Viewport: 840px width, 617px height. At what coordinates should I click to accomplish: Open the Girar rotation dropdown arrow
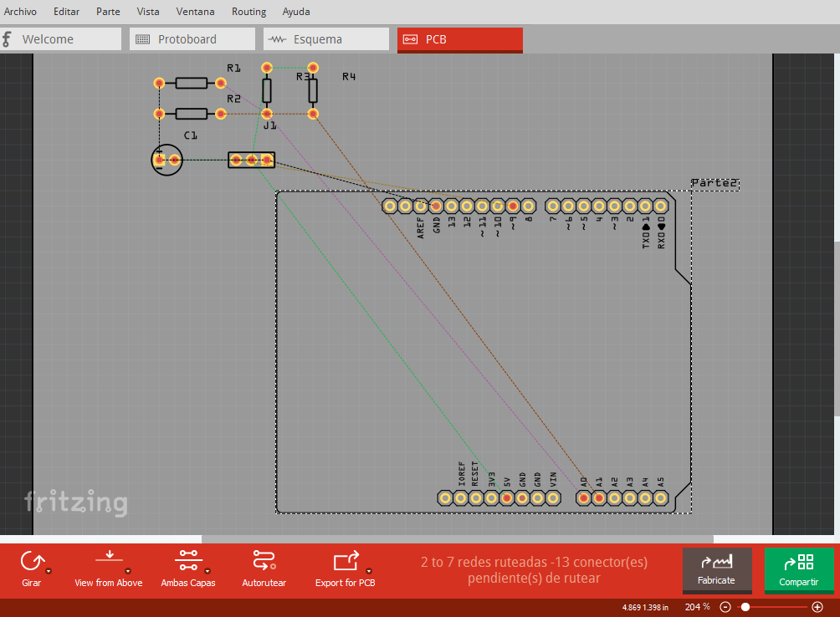(49, 571)
